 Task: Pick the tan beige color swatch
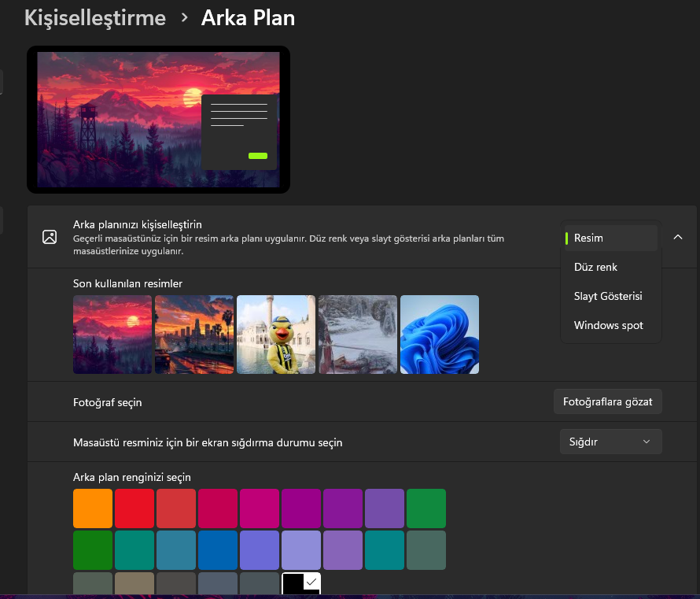click(x=134, y=583)
